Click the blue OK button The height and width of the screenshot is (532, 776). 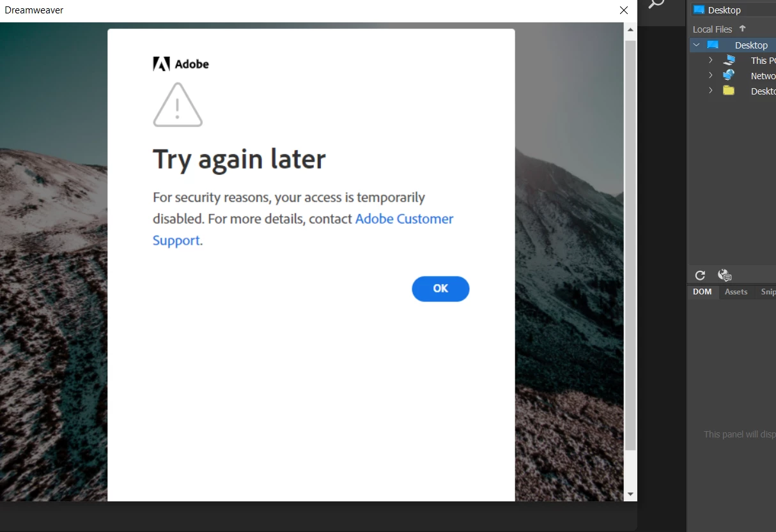click(x=440, y=289)
